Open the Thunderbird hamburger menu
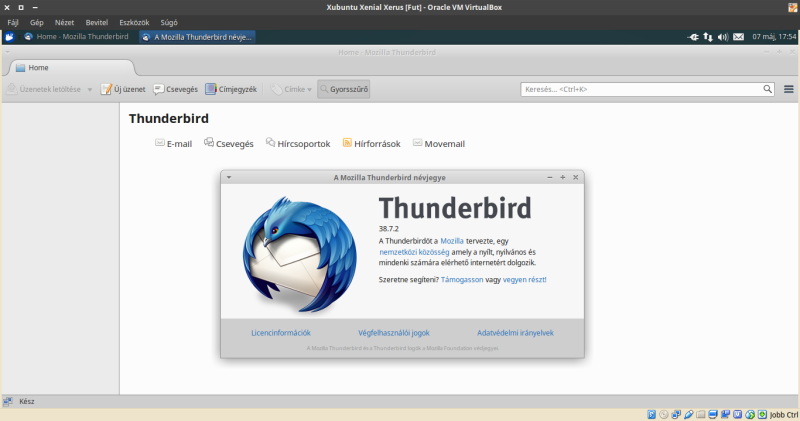800x421 pixels. point(789,89)
